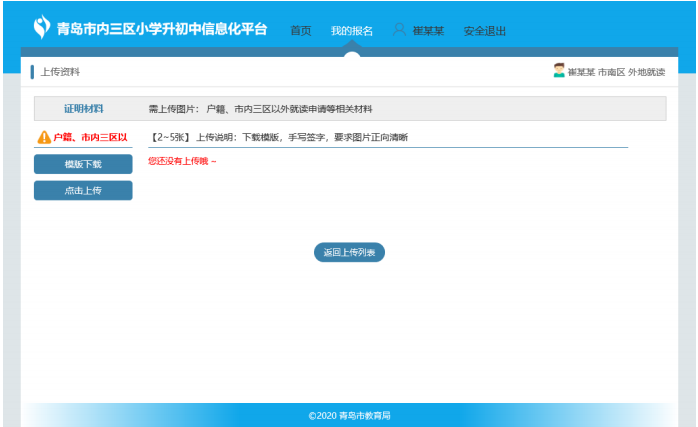698x427 pixels.
Task: Click the 崔某某 市南区 外地就读 student info
Action: 616,72
